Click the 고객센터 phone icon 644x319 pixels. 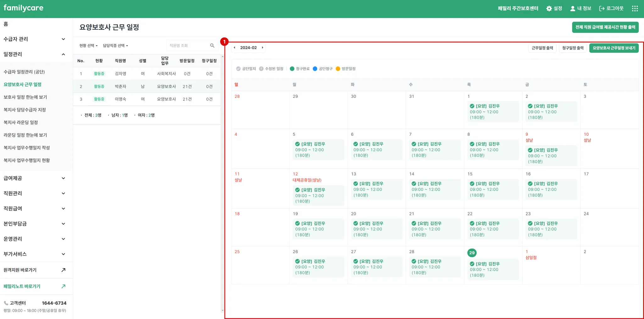6,303
